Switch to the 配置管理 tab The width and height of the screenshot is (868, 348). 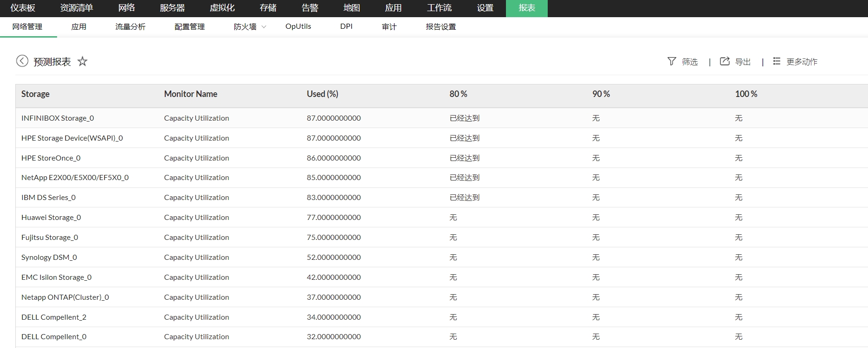[190, 27]
